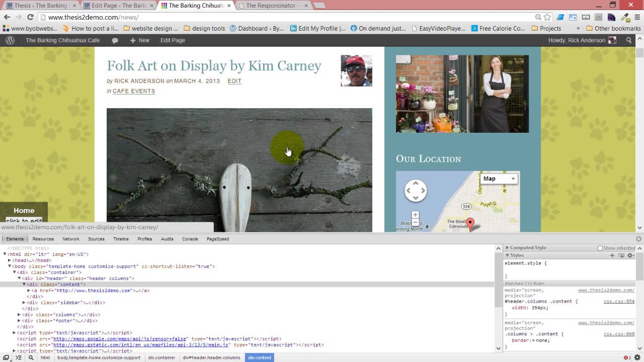The image size is (644, 362).
Task: Open Styles pane gear options menu
Action: tap(630, 255)
